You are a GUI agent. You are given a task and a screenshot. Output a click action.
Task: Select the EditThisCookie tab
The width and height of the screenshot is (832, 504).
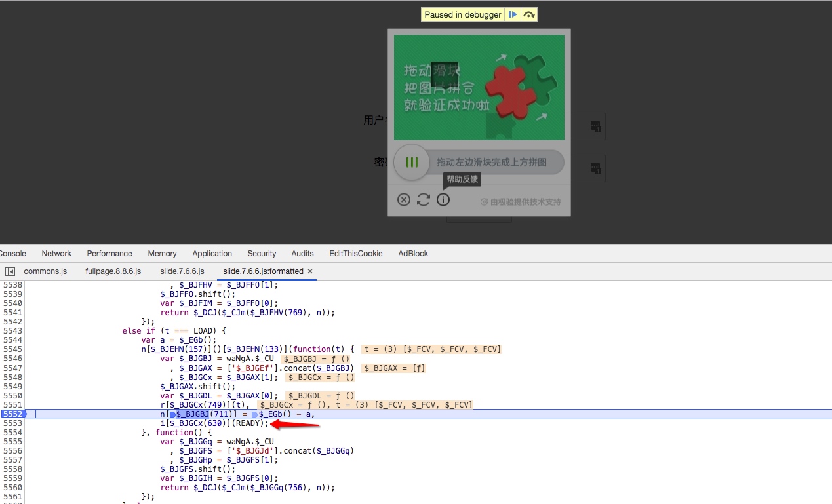click(x=355, y=254)
